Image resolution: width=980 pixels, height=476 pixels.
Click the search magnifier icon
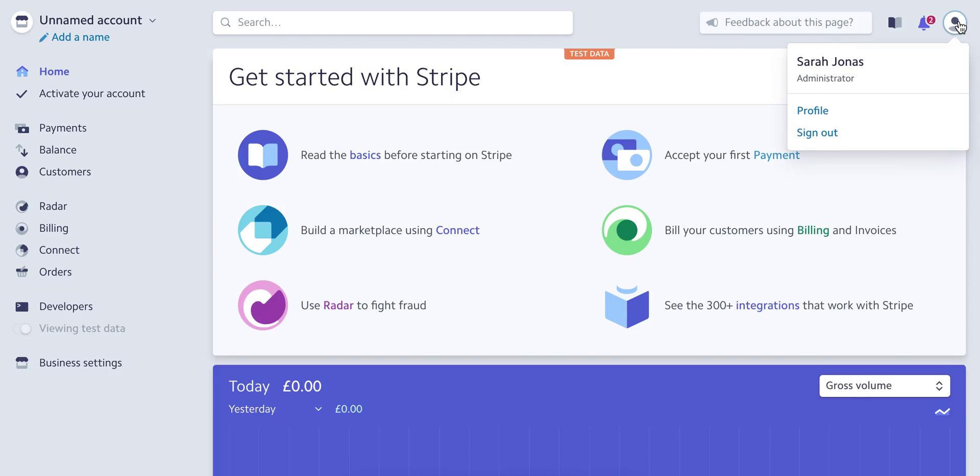pos(226,22)
